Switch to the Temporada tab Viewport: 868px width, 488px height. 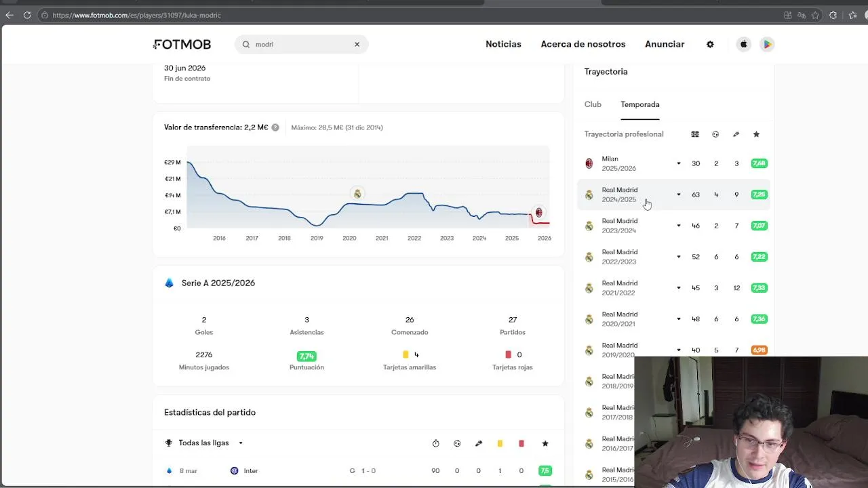pyautogui.click(x=640, y=104)
